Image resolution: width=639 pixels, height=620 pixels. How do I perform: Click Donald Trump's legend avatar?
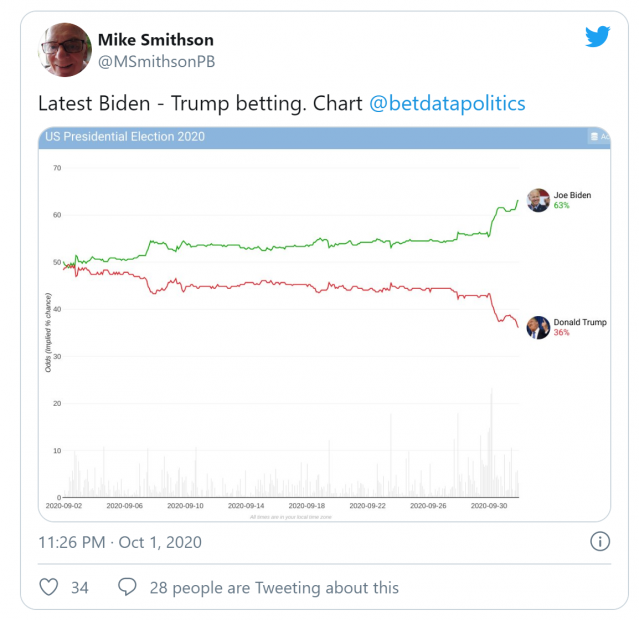[538, 327]
